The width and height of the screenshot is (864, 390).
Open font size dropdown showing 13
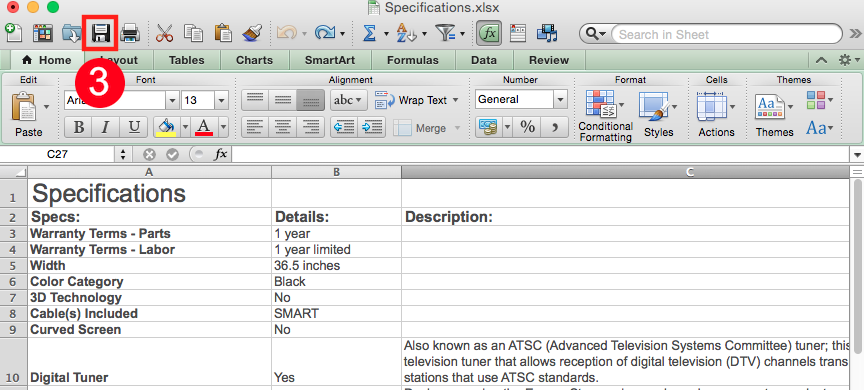click(x=222, y=100)
